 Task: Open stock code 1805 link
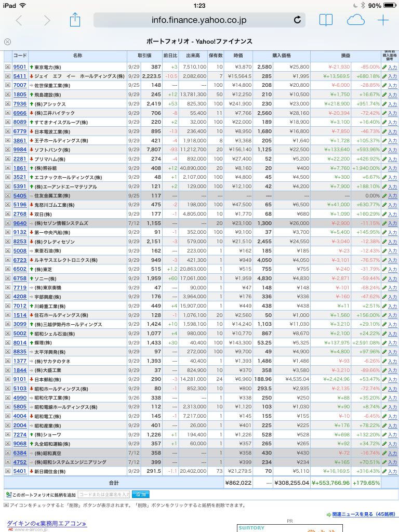(x=20, y=95)
